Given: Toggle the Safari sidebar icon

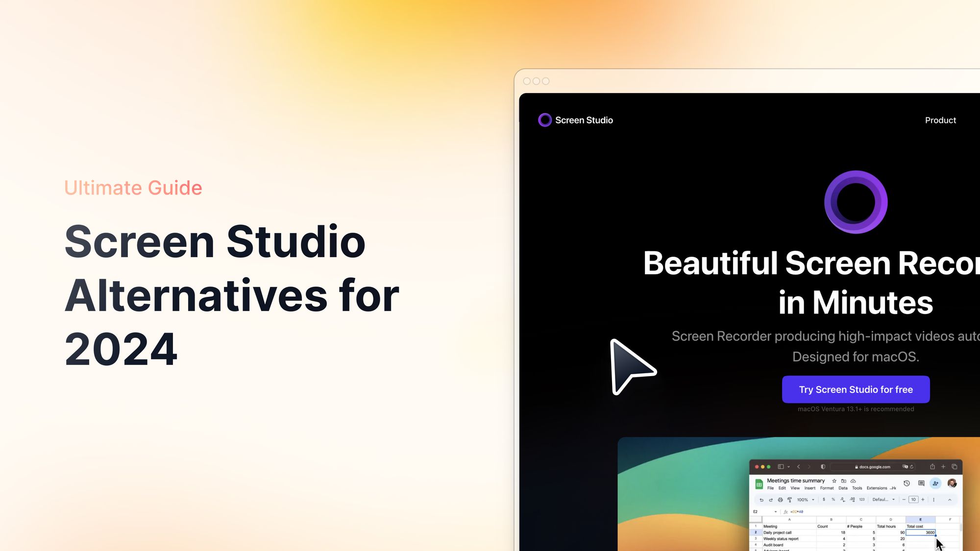Looking at the screenshot, I should [781, 467].
